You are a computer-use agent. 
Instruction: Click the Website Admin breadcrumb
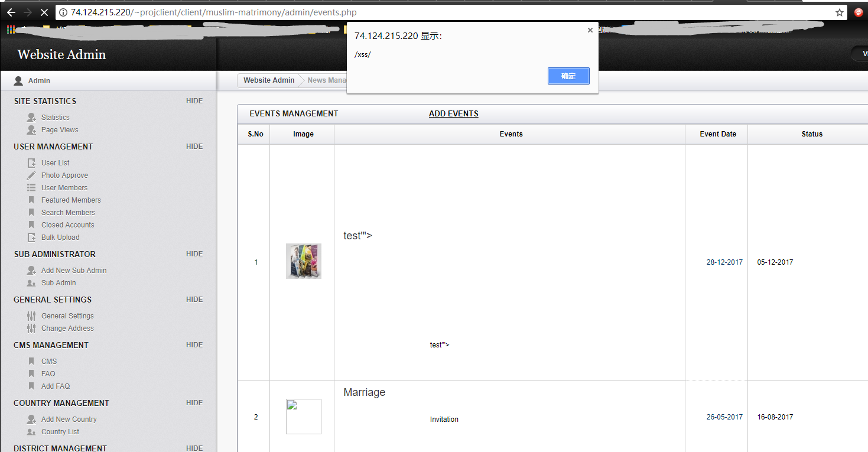(269, 80)
